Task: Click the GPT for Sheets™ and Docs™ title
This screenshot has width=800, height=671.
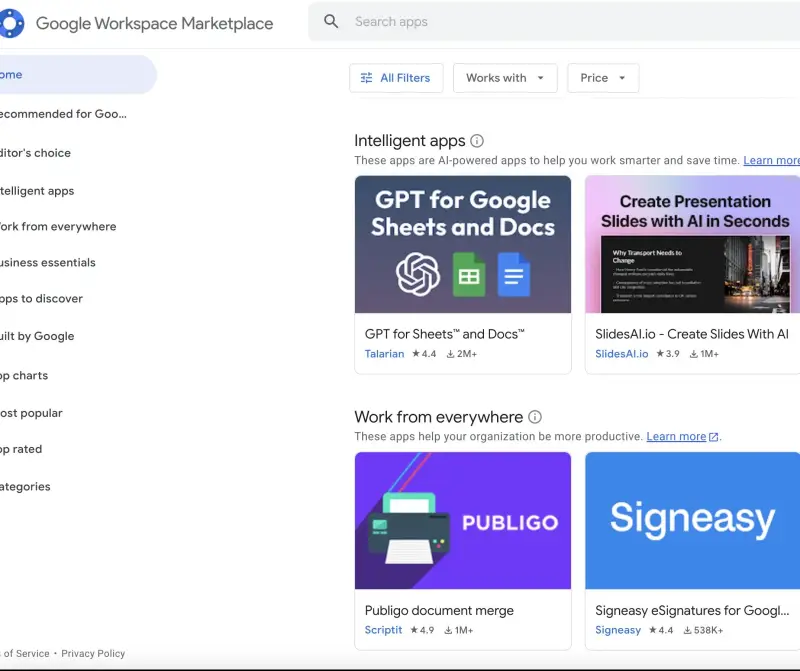Action: click(x=444, y=334)
